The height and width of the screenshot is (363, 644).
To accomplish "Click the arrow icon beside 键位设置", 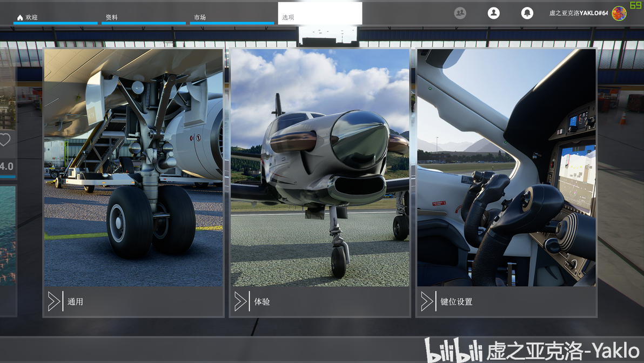I will point(427,301).
